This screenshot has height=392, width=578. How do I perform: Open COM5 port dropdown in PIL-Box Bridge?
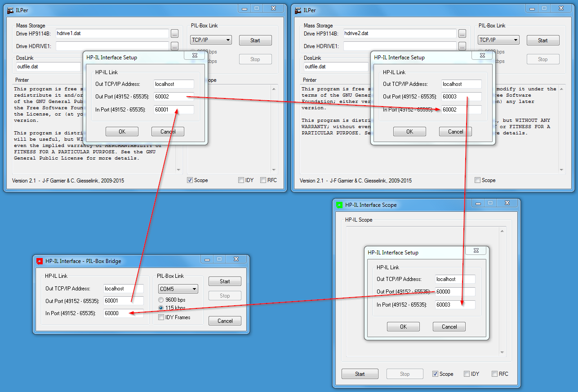coord(178,289)
